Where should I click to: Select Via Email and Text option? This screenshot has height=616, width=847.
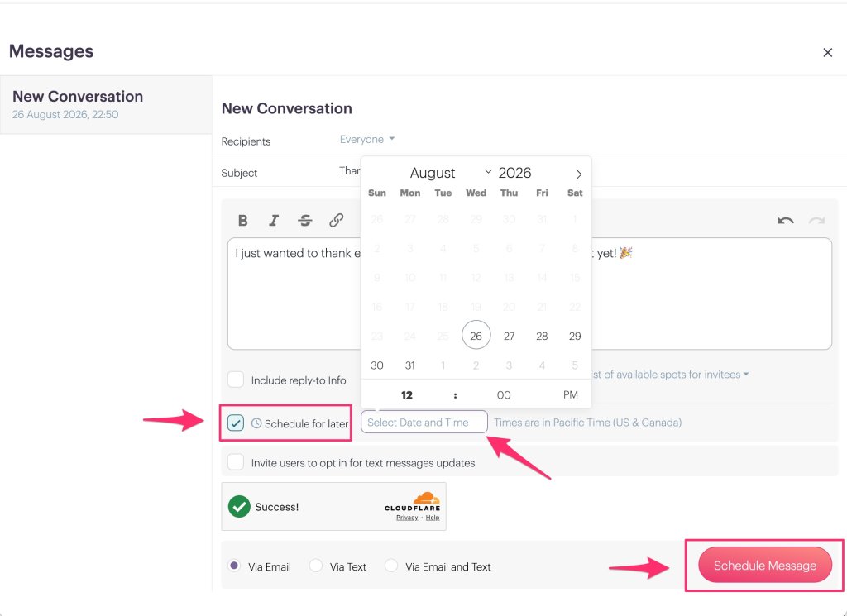[x=391, y=566]
